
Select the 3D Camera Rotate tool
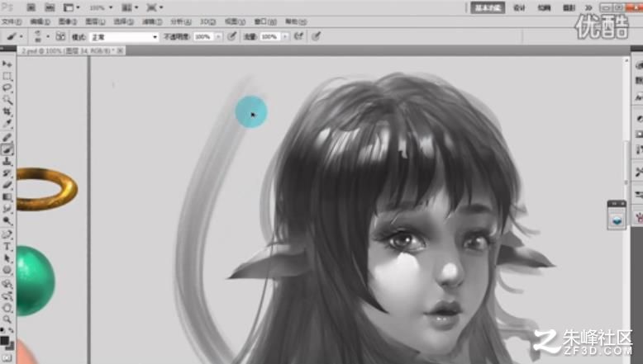(7, 295)
